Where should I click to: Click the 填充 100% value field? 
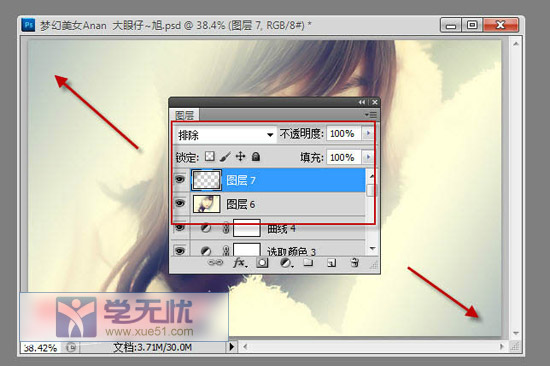pyautogui.click(x=343, y=158)
